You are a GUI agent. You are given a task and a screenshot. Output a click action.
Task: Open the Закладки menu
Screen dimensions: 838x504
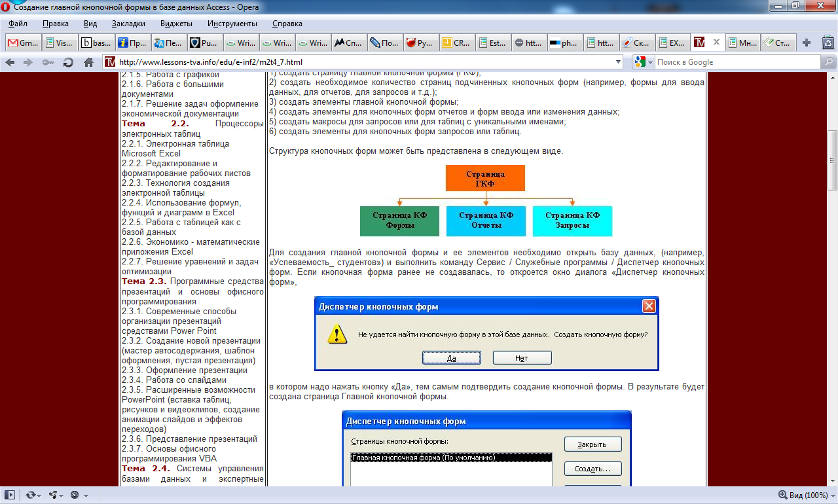coord(128,24)
